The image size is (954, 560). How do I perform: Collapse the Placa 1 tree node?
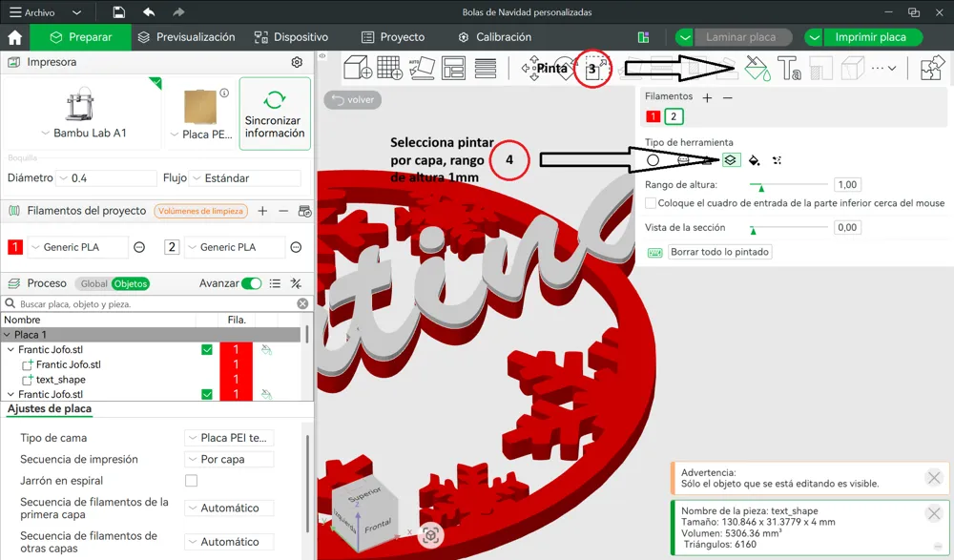(8, 335)
